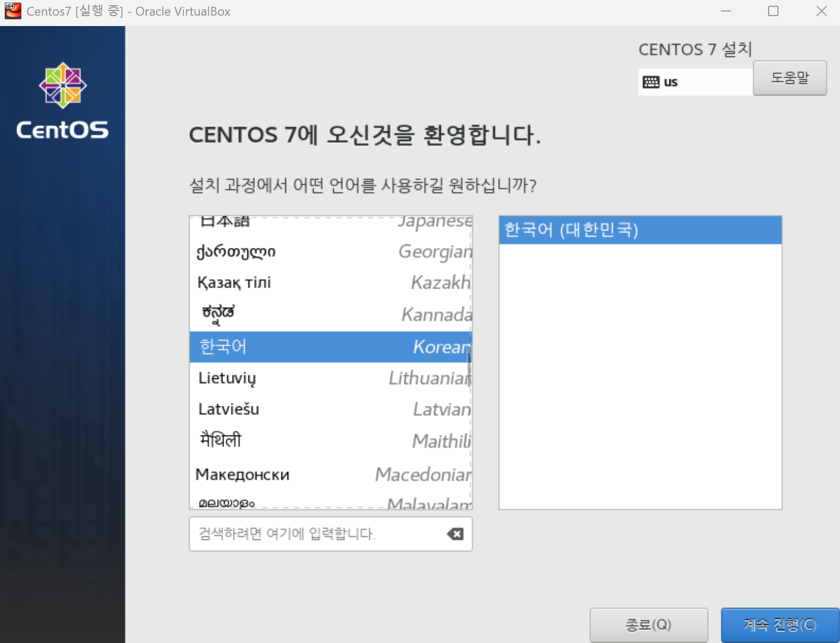Select 한국어 Korean in the language list
840x643 pixels.
tap(330, 347)
